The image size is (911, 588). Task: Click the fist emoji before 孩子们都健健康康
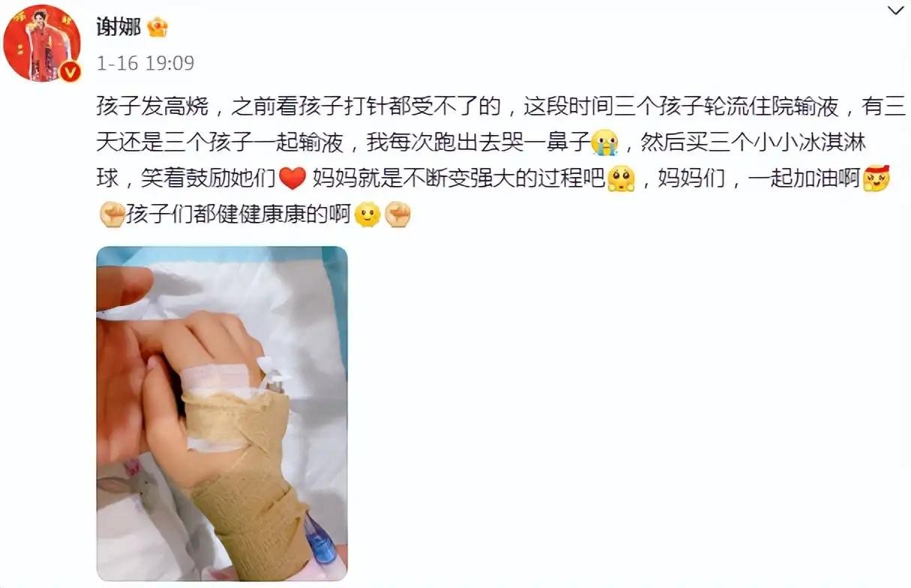(x=111, y=215)
